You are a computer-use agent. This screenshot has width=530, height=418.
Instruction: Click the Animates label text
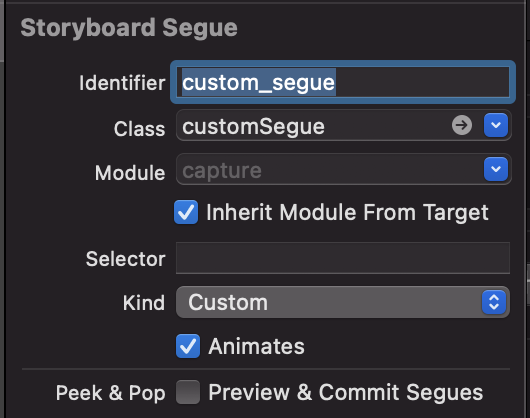click(x=257, y=347)
